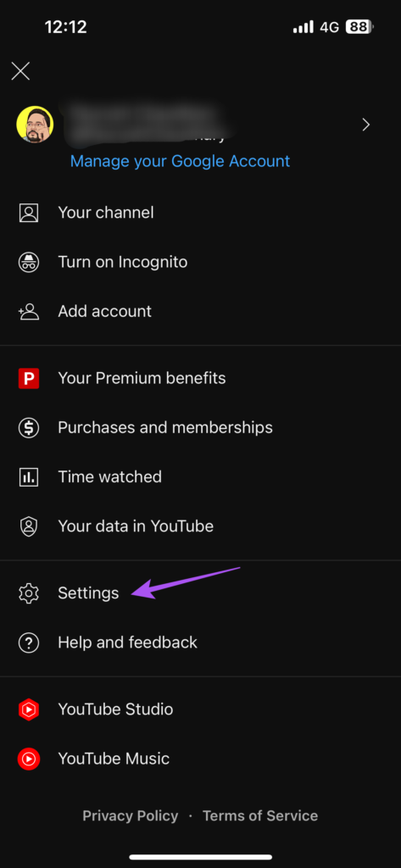
Task: Open the Terms of Service link
Action: [x=260, y=816]
